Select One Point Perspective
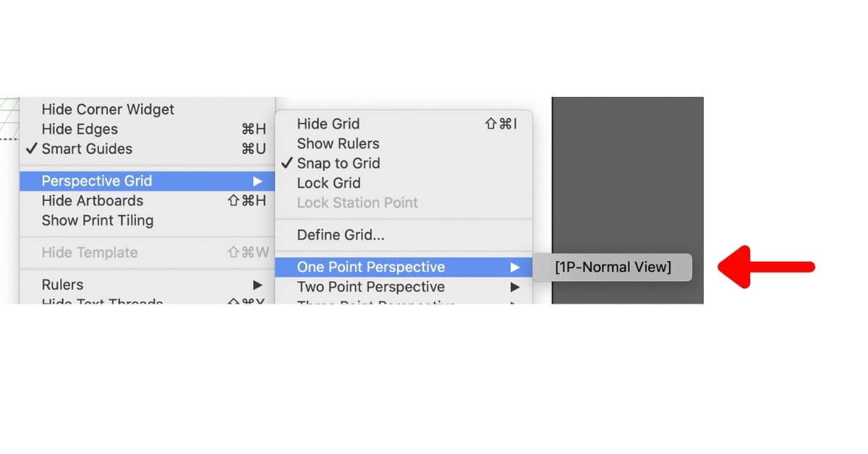The image size is (868, 454). [371, 267]
